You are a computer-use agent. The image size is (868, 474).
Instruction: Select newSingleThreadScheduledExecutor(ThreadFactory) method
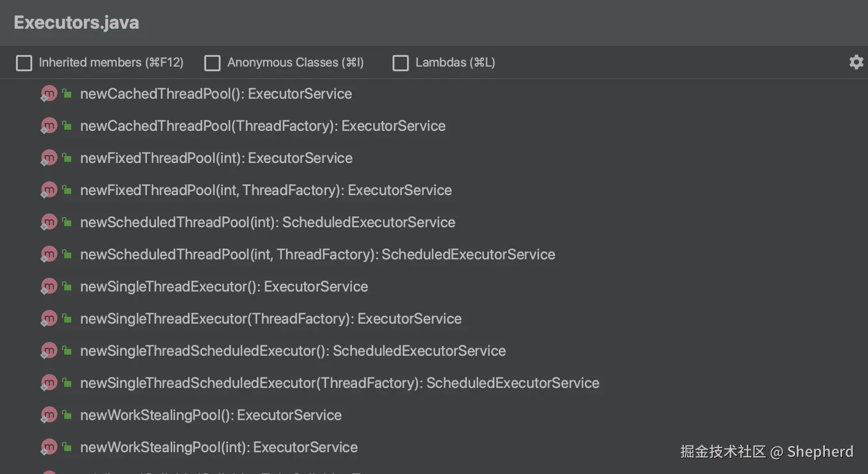point(339,383)
